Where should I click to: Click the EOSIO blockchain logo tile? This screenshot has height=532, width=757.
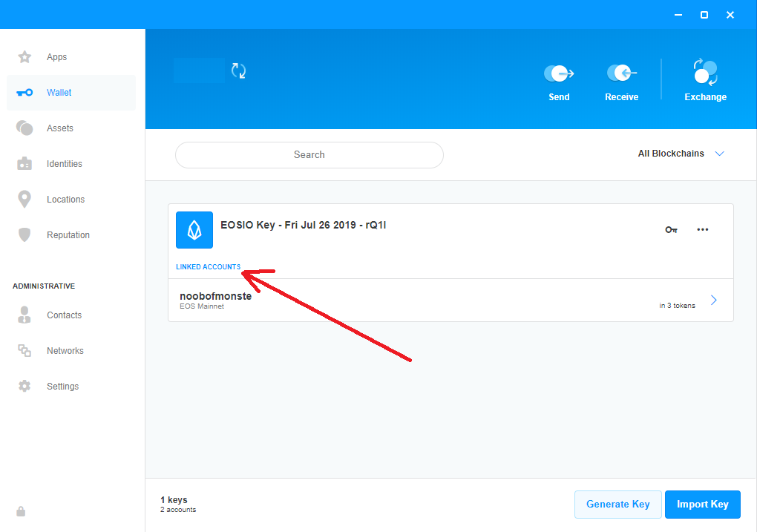click(x=194, y=230)
